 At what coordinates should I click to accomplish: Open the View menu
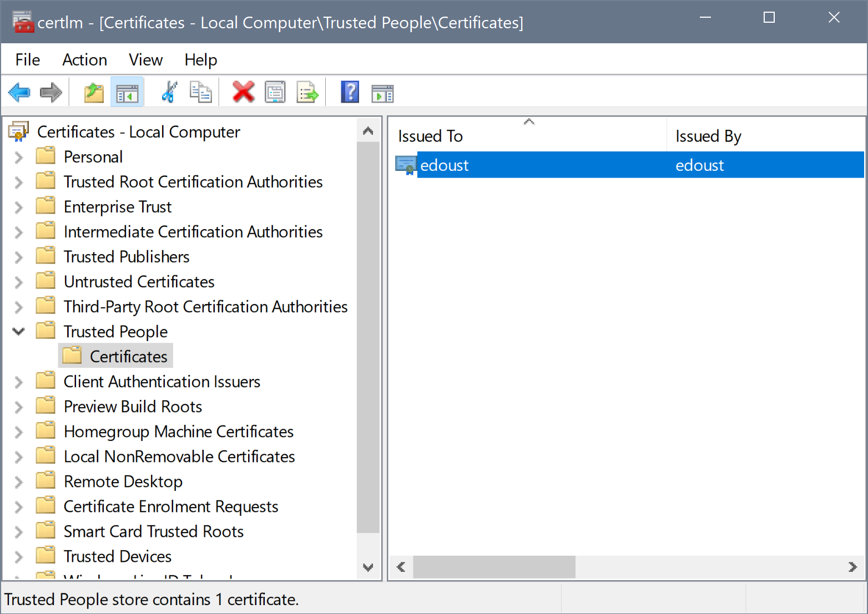tap(145, 59)
